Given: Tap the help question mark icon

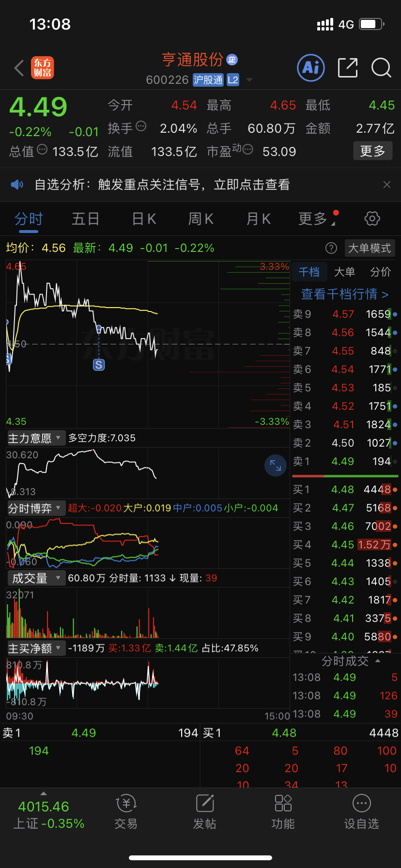Looking at the screenshot, I should tap(331, 248).
